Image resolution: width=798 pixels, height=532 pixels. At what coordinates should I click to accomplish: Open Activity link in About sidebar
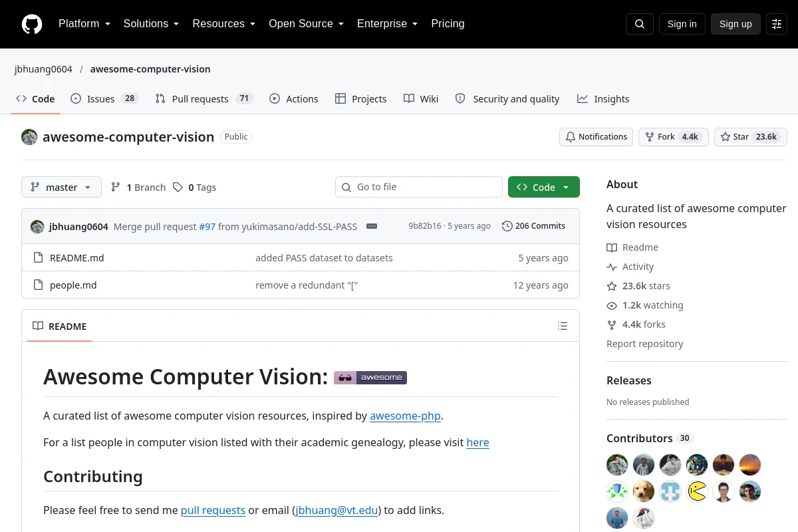point(630,267)
